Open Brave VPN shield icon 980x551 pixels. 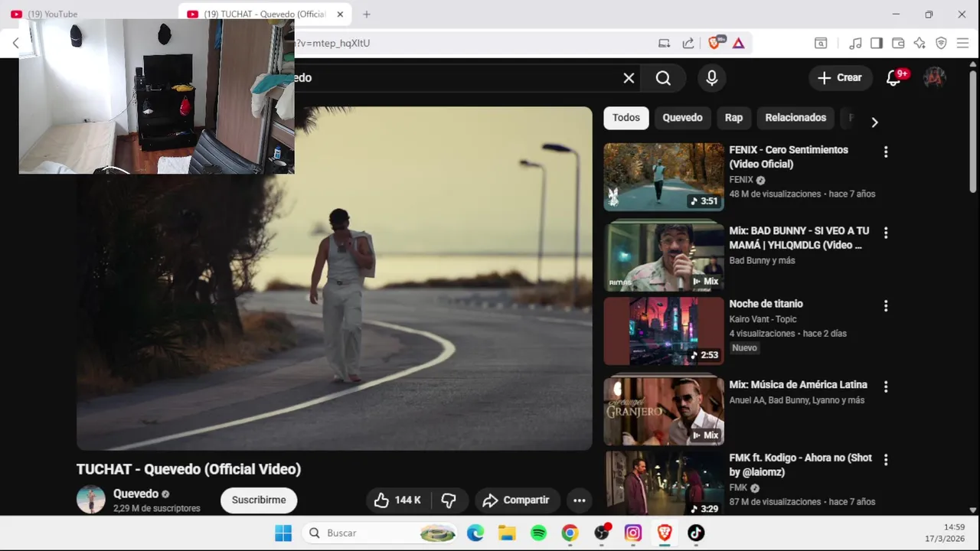point(941,43)
